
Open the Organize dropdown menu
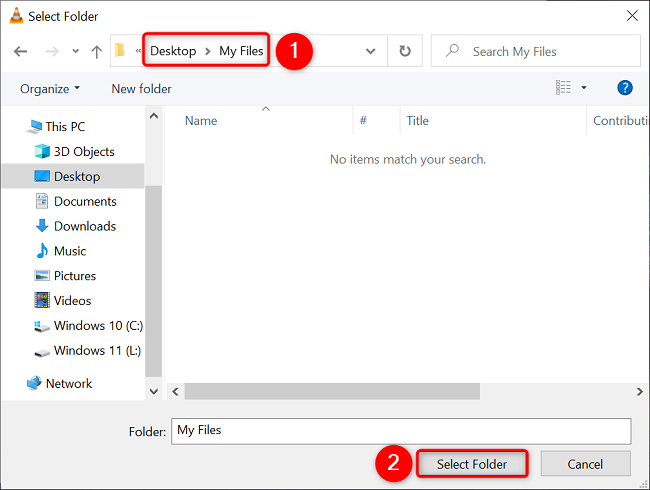click(x=50, y=89)
